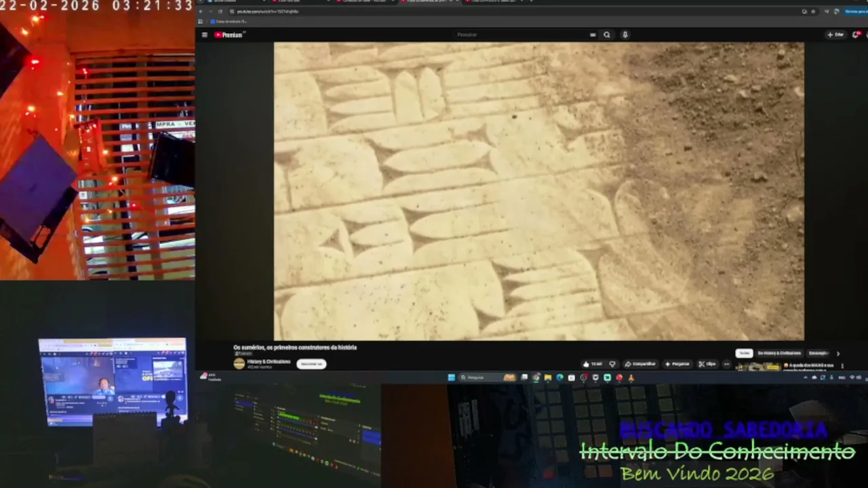Open Microsoft Edge from the taskbar
This screenshot has height=488, width=868.
click(559, 378)
